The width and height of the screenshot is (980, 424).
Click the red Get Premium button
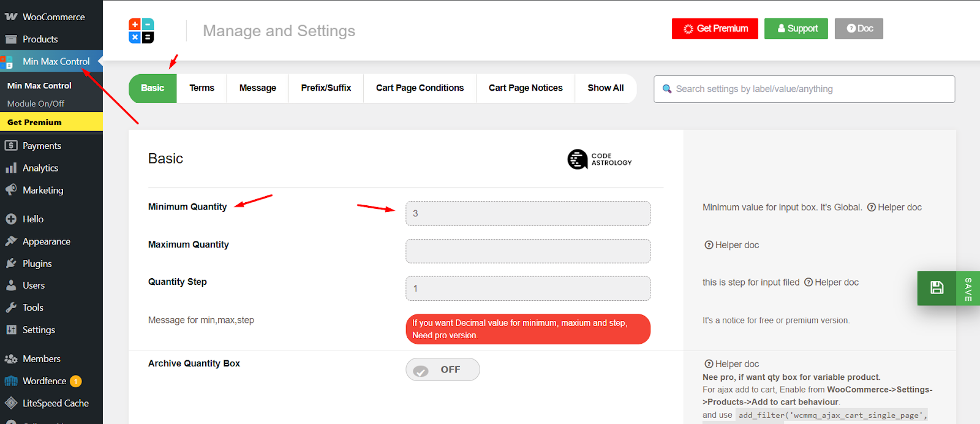point(715,29)
